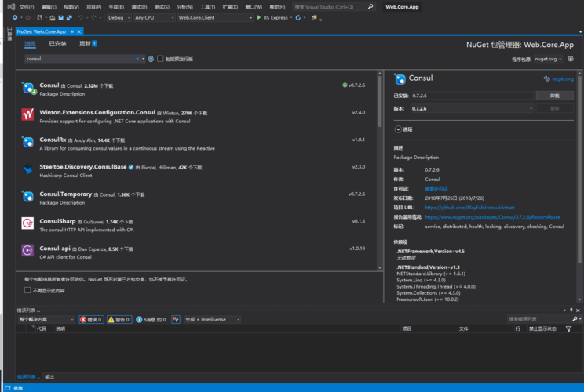Screen dimensions: 584x392
Task: Open the Web.Core.Client startup project dropdown
Action: pyautogui.click(x=215, y=17)
